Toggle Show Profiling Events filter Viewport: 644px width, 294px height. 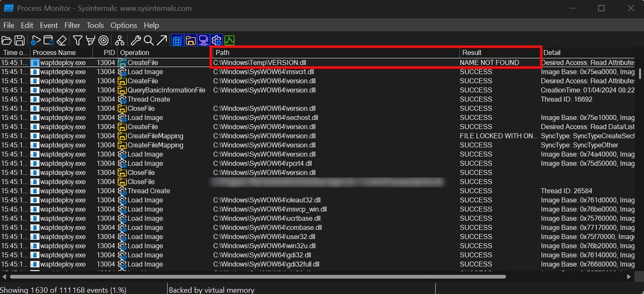(230, 40)
